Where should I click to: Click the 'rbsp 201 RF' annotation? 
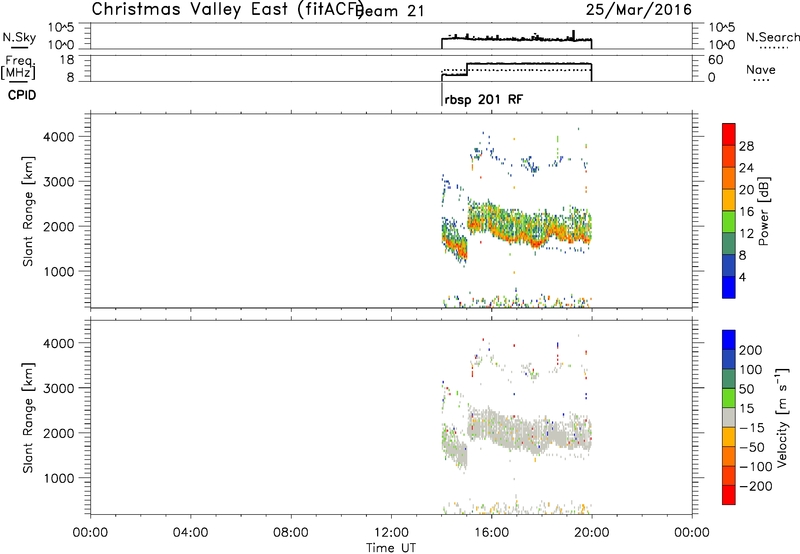tap(484, 99)
